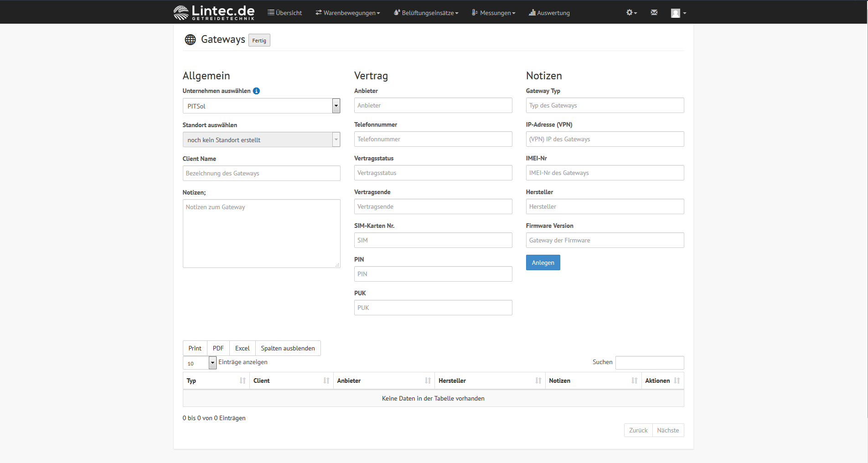868x463 pixels.
Task: Click the Lintec.de logo
Action: click(214, 12)
